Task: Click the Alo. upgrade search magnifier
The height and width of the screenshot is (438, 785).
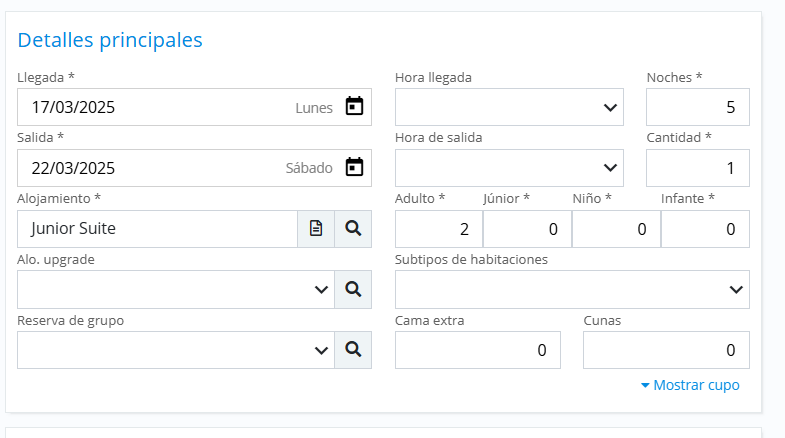Action: [353, 290]
